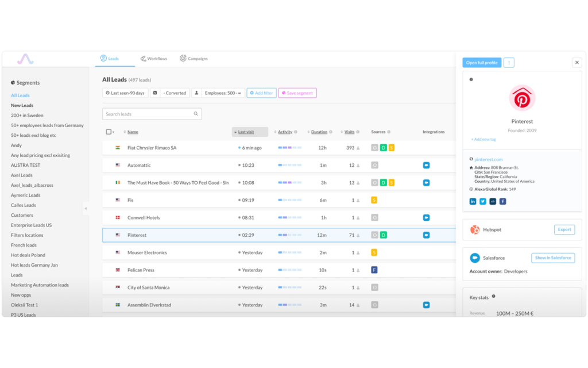
Task: Click the F source badge for Pelican Press
Action: point(374,270)
